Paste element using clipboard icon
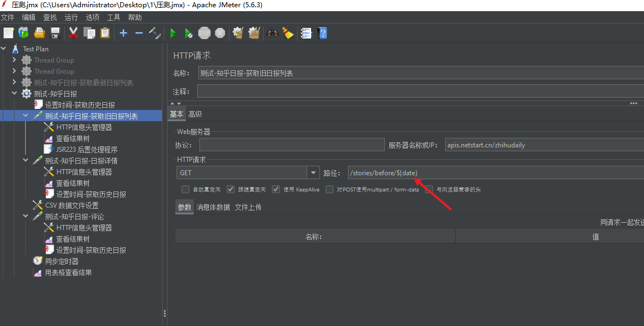The height and width of the screenshot is (326, 644). pyautogui.click(x=105, y=33)
